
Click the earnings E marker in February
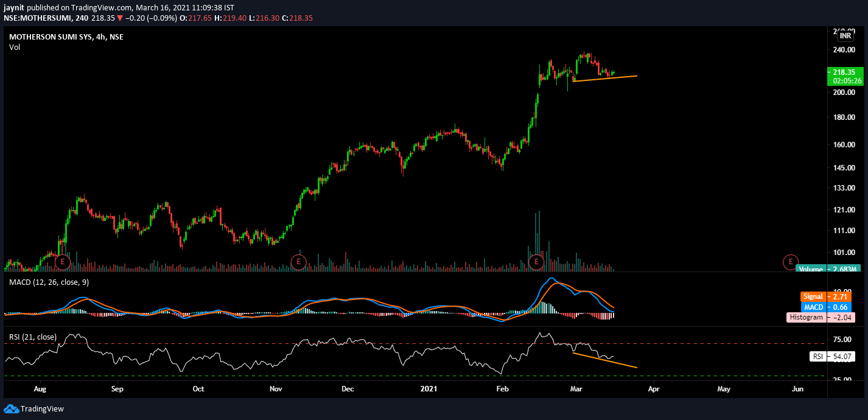click(536, 262)
